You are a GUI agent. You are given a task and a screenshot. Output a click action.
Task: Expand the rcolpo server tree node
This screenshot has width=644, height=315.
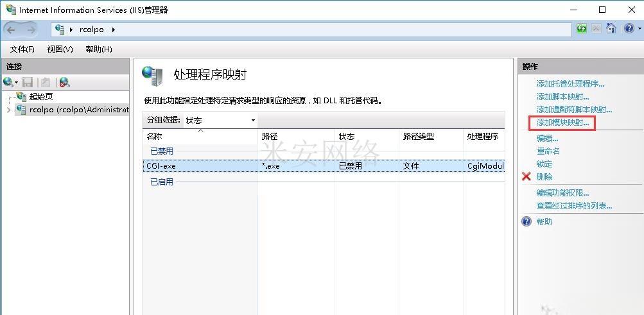click(x=9, y=110)
